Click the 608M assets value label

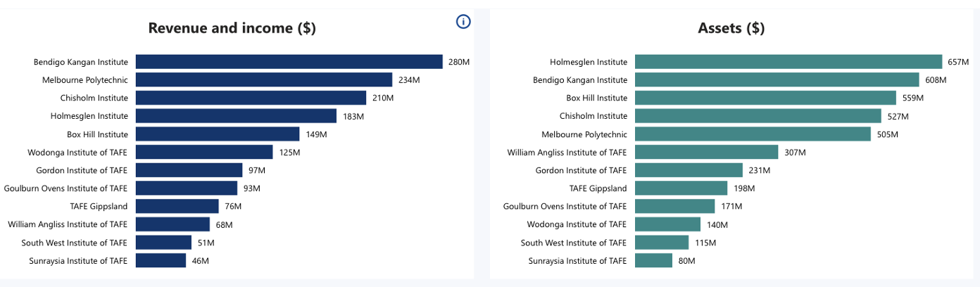pos(936,80)
